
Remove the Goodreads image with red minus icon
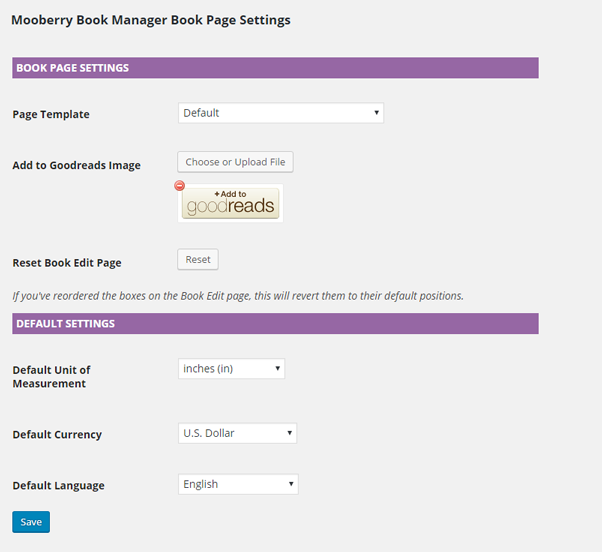[179, 186]
